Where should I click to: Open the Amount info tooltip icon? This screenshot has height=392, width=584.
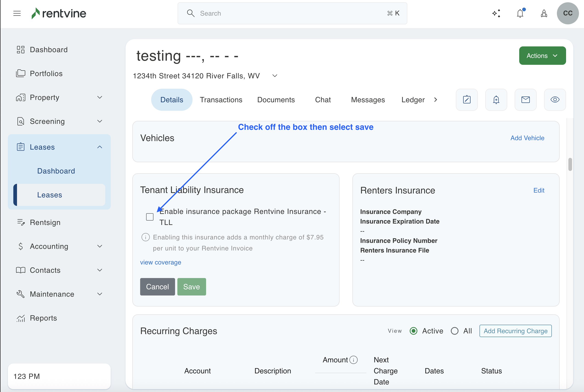click(353, 360)
